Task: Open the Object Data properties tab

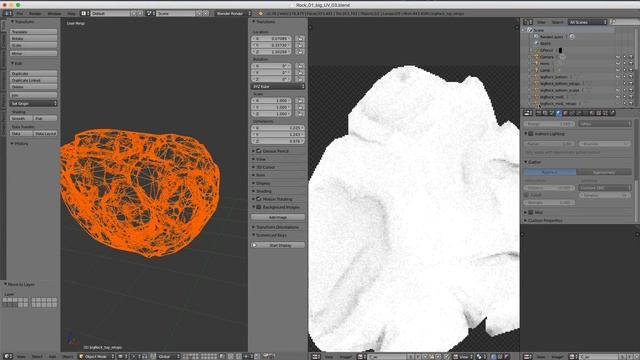Action: tap(585, 113)
